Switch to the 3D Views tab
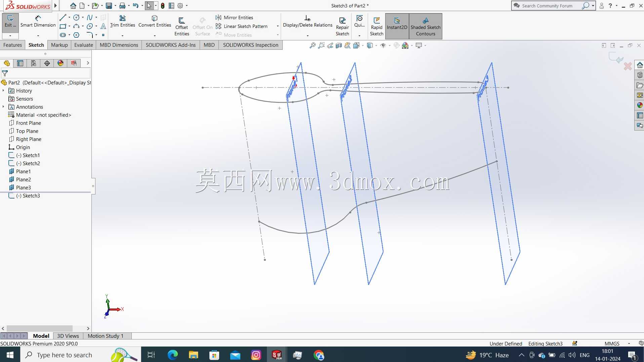 tap(68, 336)
